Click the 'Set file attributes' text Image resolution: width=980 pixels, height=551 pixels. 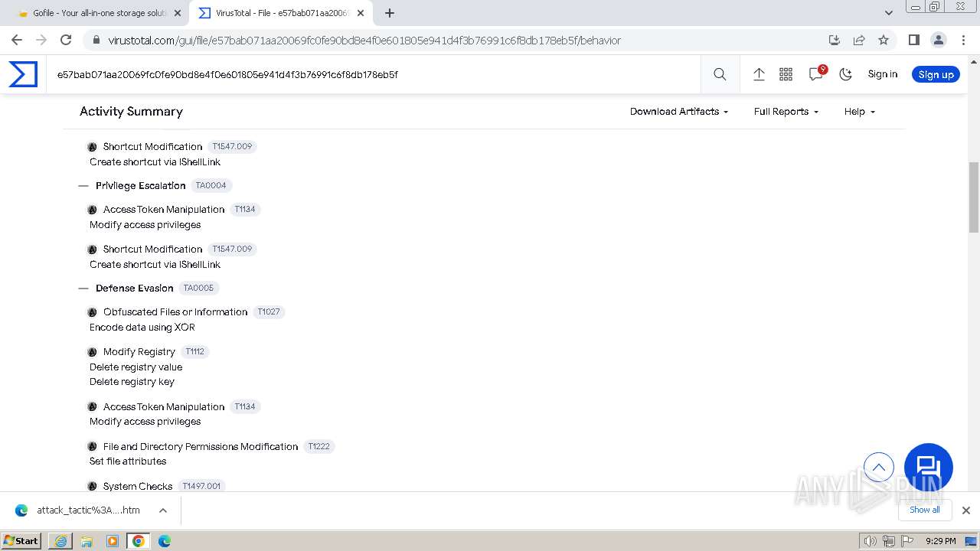click(x=128, y=461)
